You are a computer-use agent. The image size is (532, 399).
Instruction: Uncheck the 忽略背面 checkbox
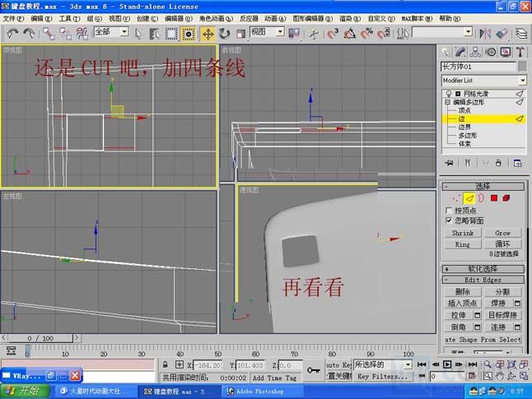click(449, 220)
